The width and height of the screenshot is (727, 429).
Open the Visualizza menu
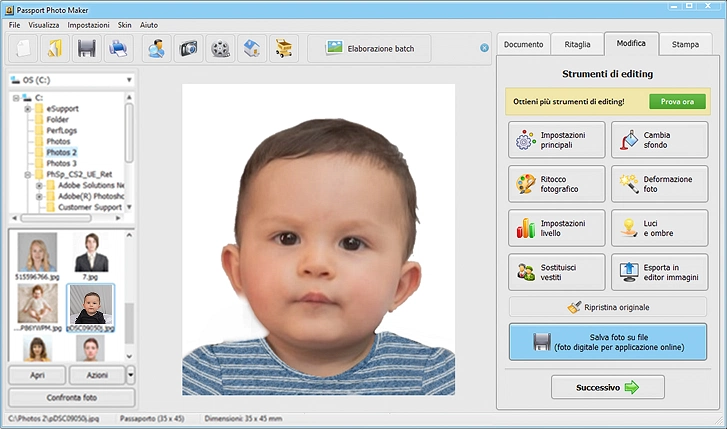(x=44, y=25)
